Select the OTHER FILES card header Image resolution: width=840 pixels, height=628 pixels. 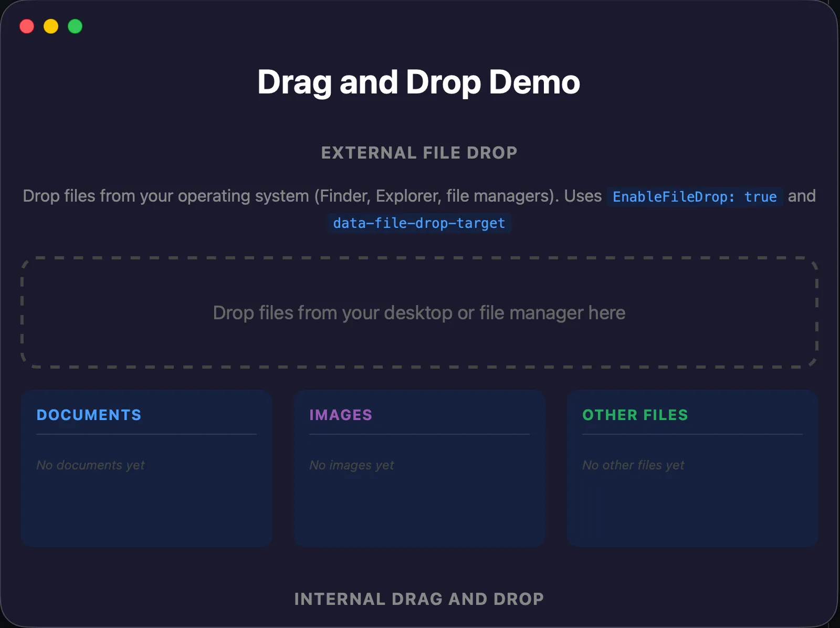click(x=635, y=415)
